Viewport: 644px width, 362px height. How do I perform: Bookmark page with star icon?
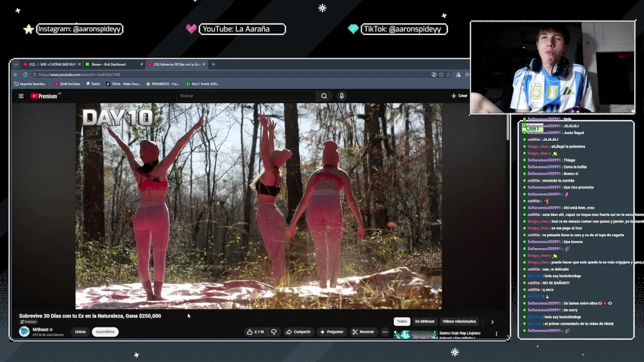coord(449,74)
